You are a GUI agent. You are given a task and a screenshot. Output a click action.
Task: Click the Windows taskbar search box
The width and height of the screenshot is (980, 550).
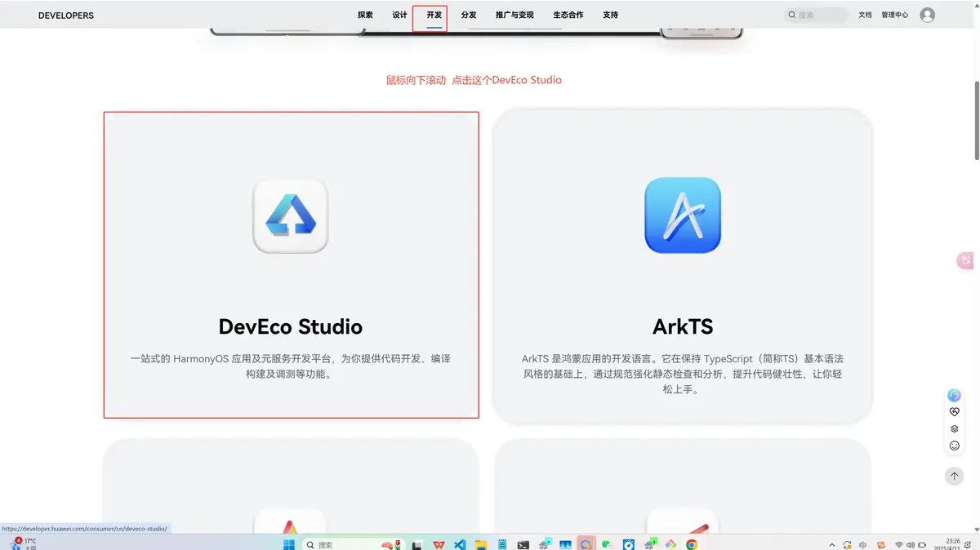354,544
